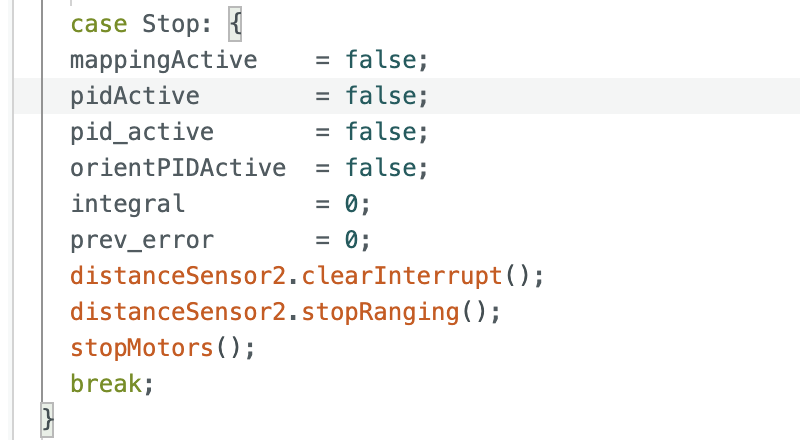The height and width of the screenshot is (440, 800).
Task: Click the stopRanging method call
Action: click(380, 312)
